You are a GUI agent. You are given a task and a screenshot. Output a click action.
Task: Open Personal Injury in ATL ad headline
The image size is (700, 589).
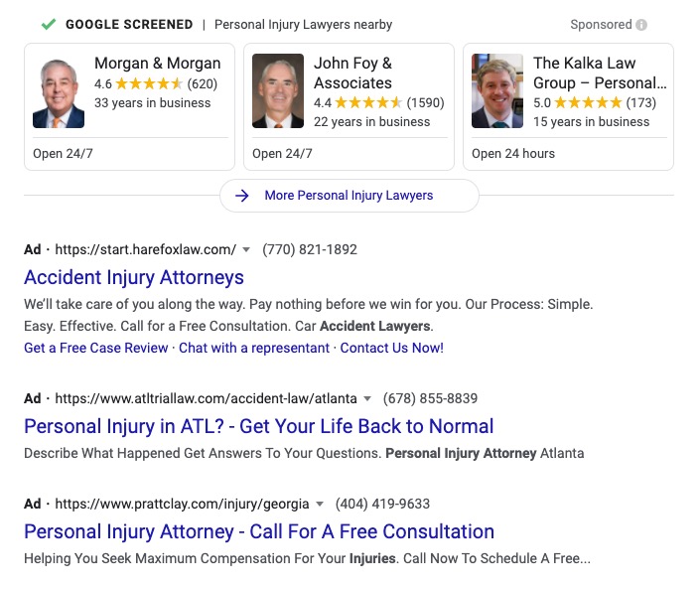[x=258, y=426]
